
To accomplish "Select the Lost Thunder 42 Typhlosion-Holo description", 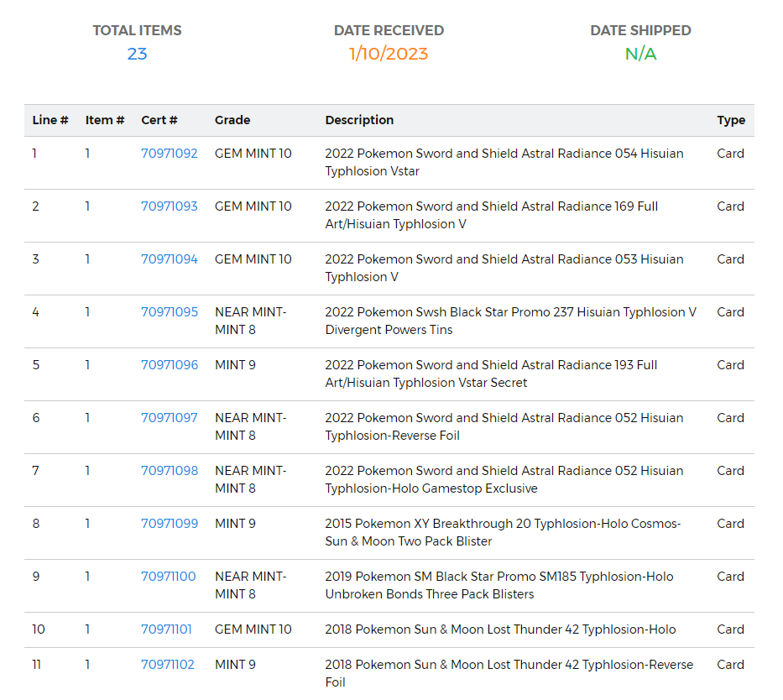I will tap(500, 629).
